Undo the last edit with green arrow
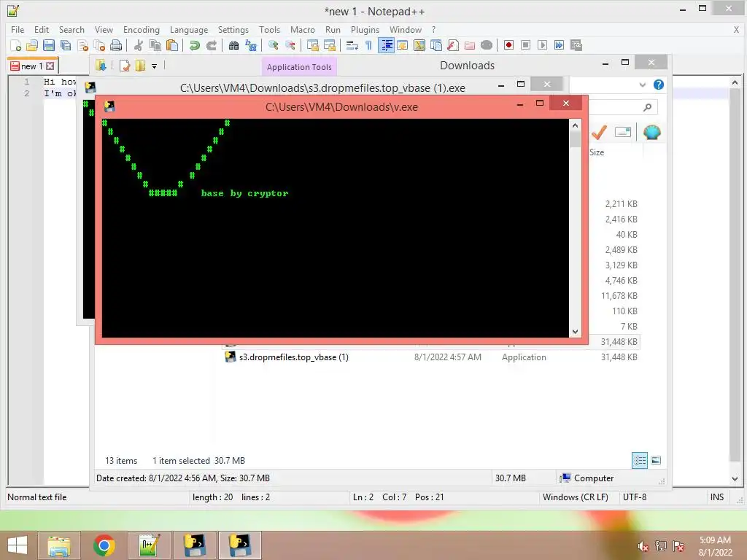The height and width of the screenshot is (560, 747). pos(194,45)
